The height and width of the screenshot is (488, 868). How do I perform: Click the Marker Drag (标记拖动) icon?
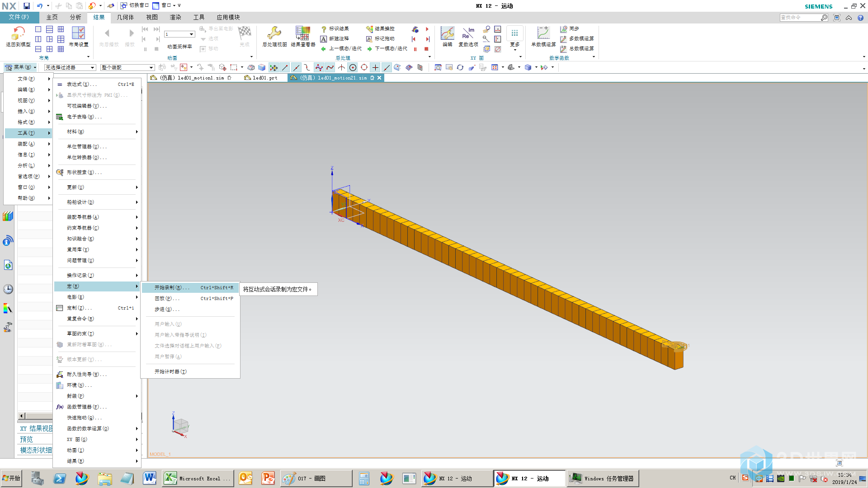pos(369,39)
